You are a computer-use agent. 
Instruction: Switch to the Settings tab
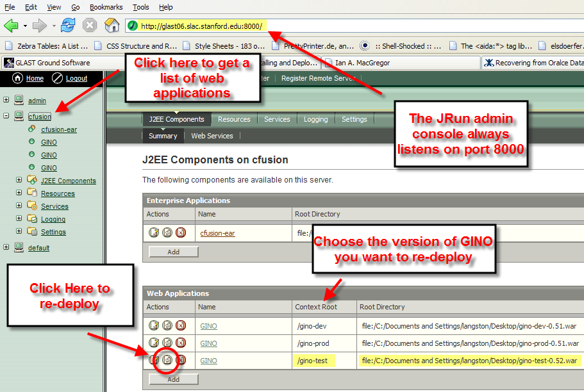[355, 119]
